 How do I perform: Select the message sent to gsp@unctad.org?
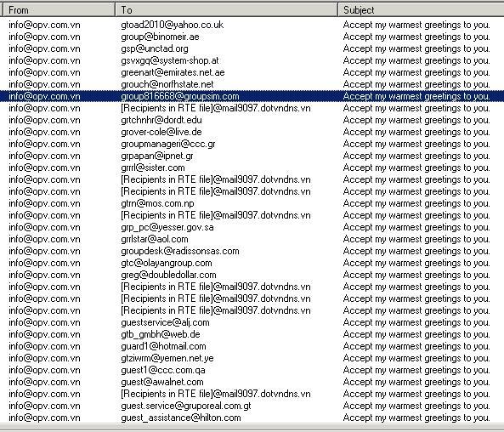[252, 48]
